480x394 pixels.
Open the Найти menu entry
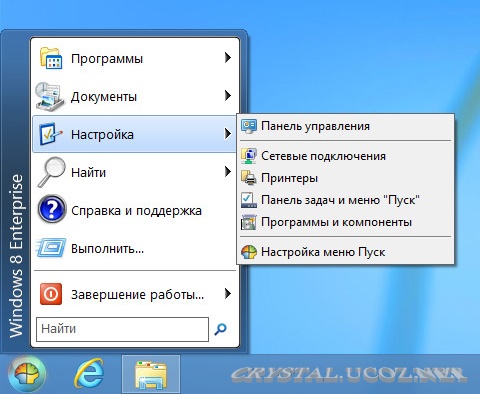pyautogui.click(x=135, y=172)
